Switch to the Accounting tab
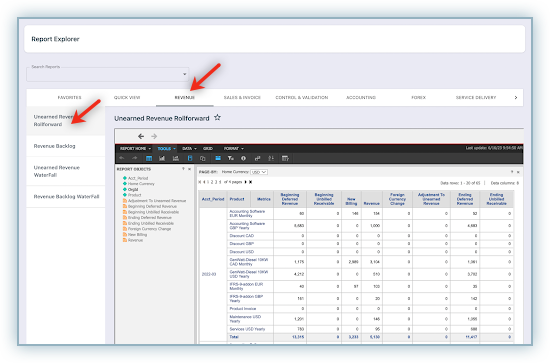 point(361,98)
